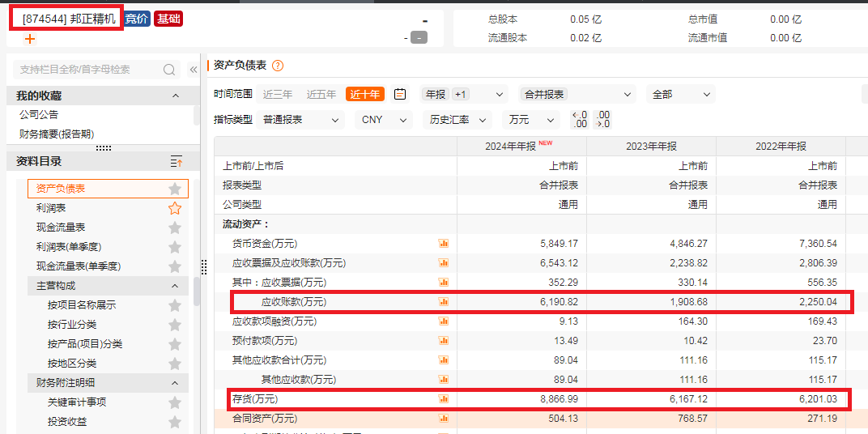Image resolution: width=868 pixels, height=434 pixels.
Task: Select 近十年 time range
Action: pyautogui.click(x=365, y=94)
